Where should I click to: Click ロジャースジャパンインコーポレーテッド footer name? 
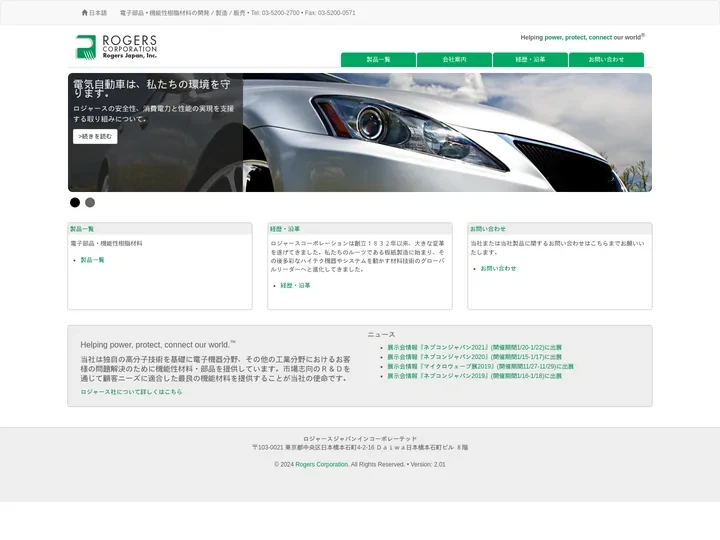pos(360,439)
